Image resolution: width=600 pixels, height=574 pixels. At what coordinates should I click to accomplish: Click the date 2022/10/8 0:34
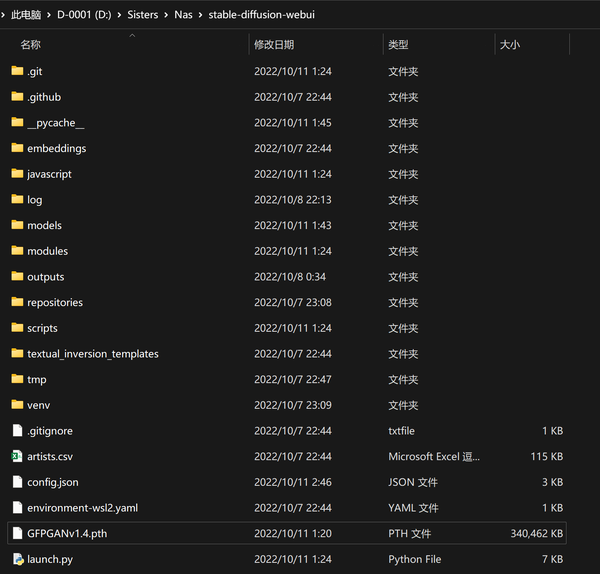[x=290, y=276]
